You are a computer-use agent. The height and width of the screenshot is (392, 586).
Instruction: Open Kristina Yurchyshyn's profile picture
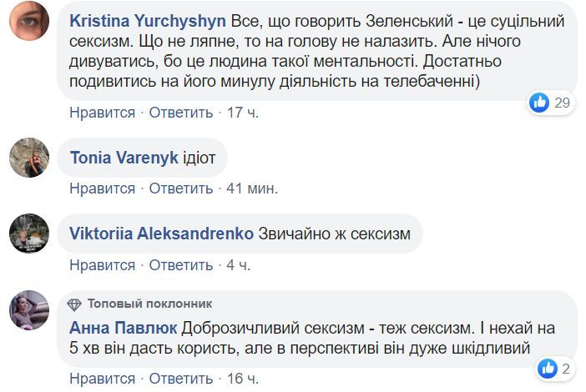click(x=29, y=20)
